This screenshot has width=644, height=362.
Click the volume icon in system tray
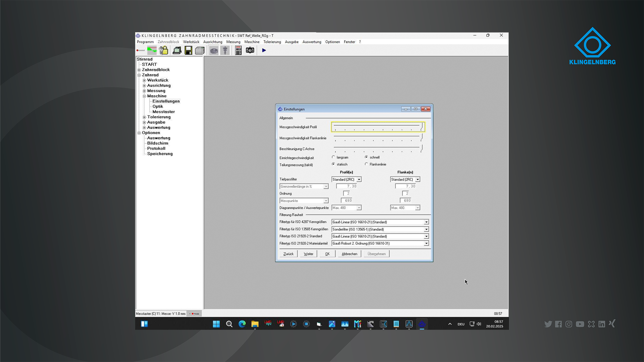[479, 324]
